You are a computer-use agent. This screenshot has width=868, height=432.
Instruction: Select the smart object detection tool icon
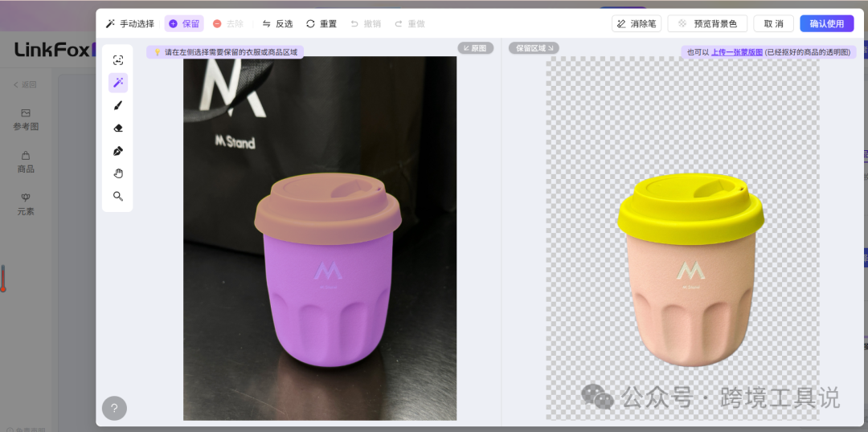(x=118, y=60)
